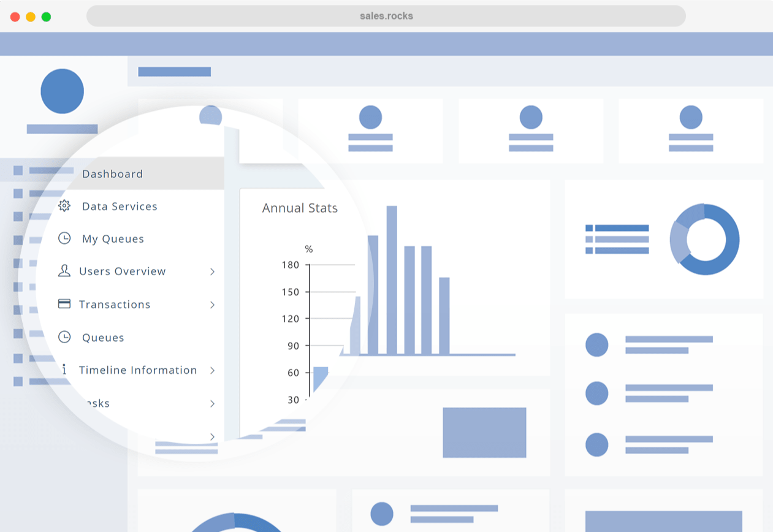Select the Data Services menu label
The height and width of the screenshot is (532, 773).
click(x=120, y=207)
